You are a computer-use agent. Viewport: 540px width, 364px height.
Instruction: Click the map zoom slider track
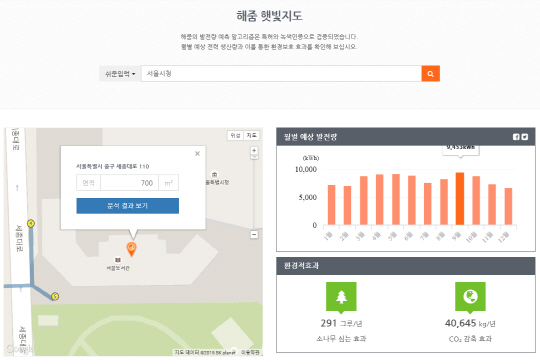pyautogui.click(x=254, y=195)
